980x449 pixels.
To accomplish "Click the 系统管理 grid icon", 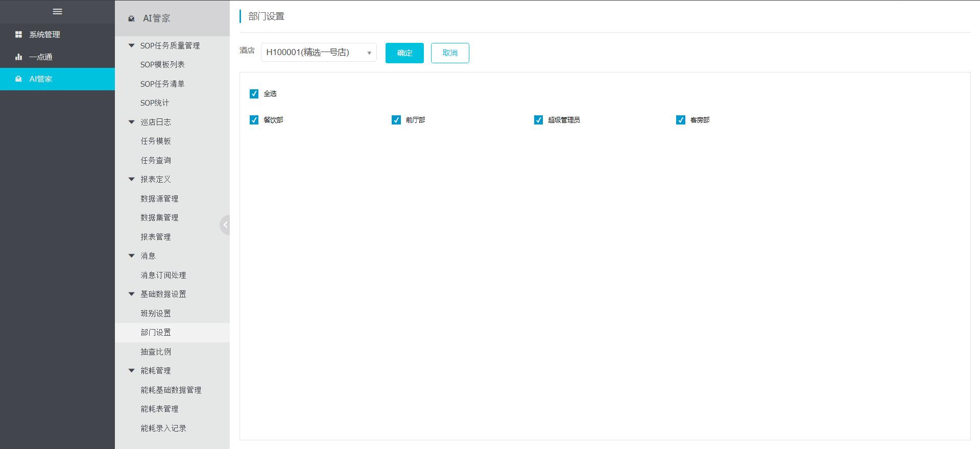I will click(x=18, y=34).
